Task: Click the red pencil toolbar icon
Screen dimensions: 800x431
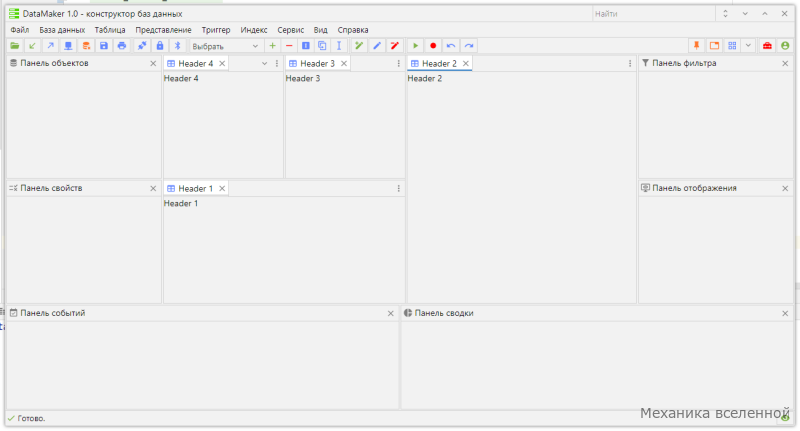Action: tap(394, 46)
